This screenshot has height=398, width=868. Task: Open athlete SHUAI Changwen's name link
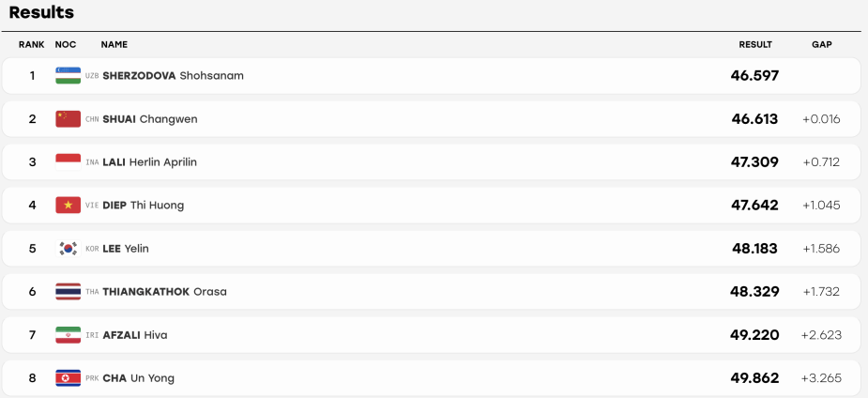click(150, 119)
